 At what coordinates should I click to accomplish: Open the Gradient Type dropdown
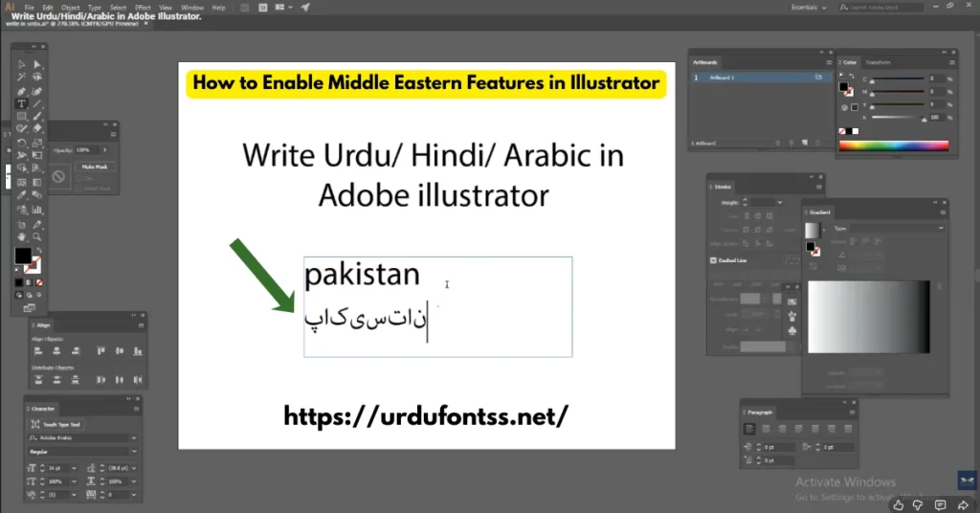(896, 228)
